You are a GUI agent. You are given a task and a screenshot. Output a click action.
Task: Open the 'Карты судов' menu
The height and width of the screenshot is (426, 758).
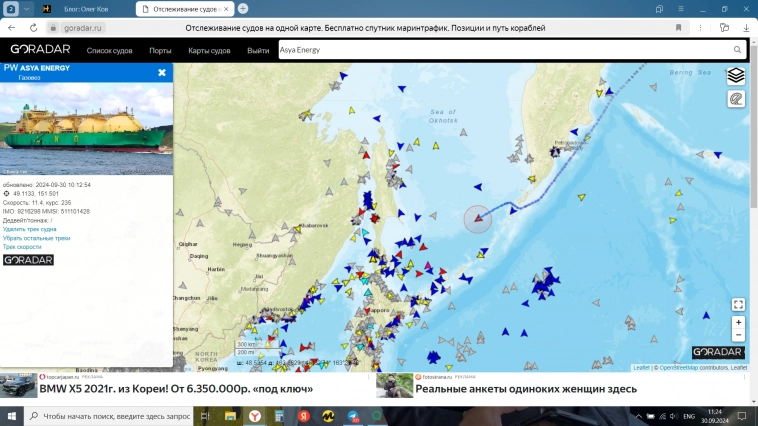tap(209, 50)
